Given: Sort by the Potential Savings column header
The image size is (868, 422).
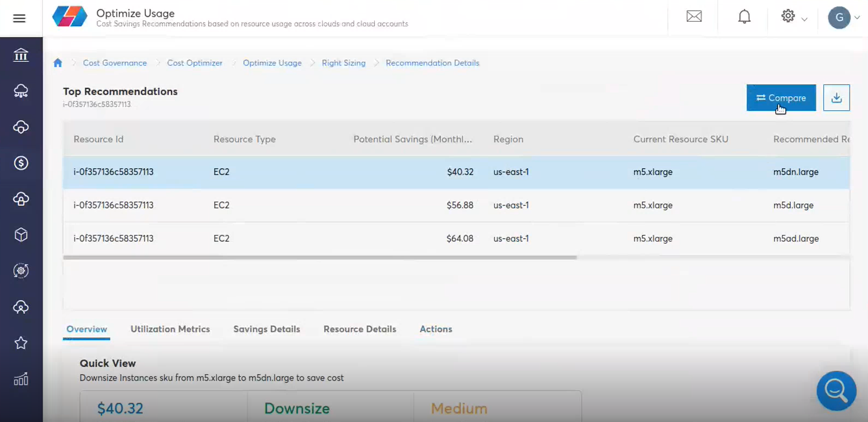Looking at the screenshot, I should click(413, 139).
